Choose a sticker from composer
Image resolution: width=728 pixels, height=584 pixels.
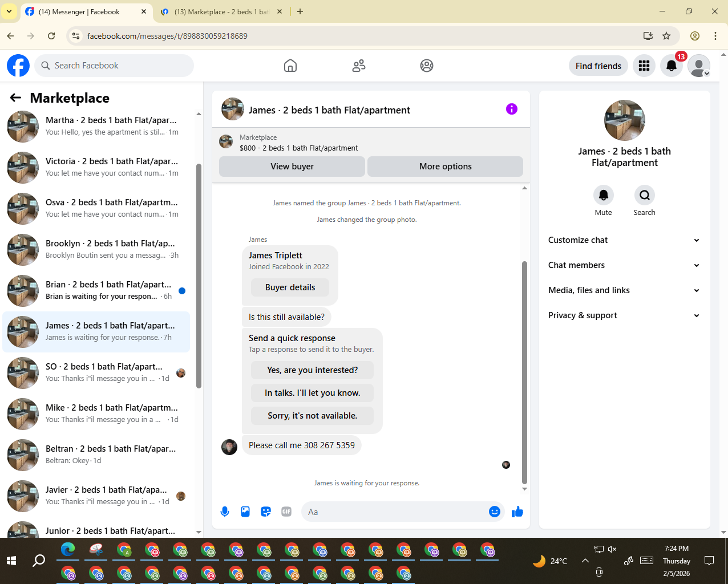click(266, 512)
